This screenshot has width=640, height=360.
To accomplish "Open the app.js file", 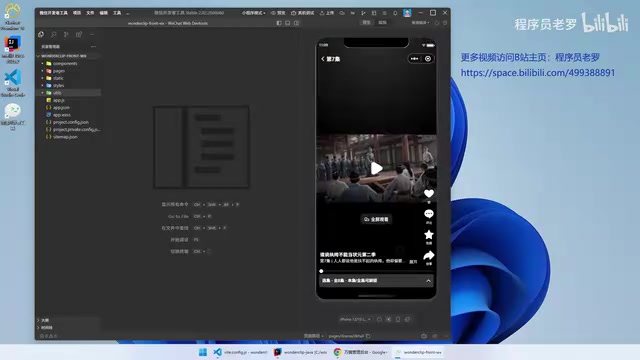I will (58, 100).
